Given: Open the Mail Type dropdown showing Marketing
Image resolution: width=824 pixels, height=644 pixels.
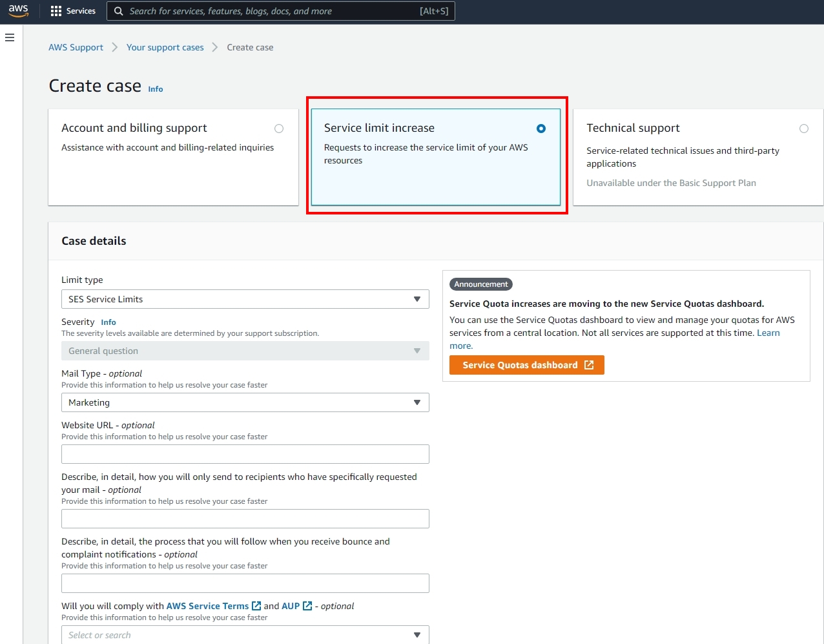Looking at the screenshot, I should click(245, 402).
